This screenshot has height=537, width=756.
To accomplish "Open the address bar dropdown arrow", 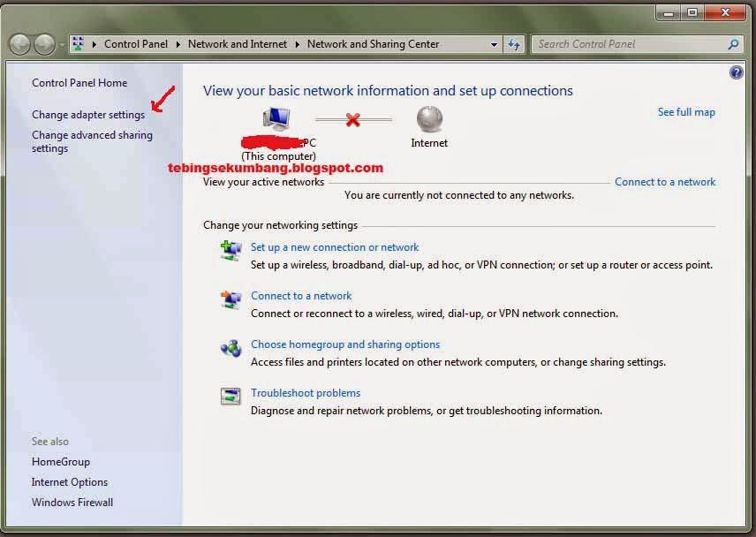I will point(495,43).
